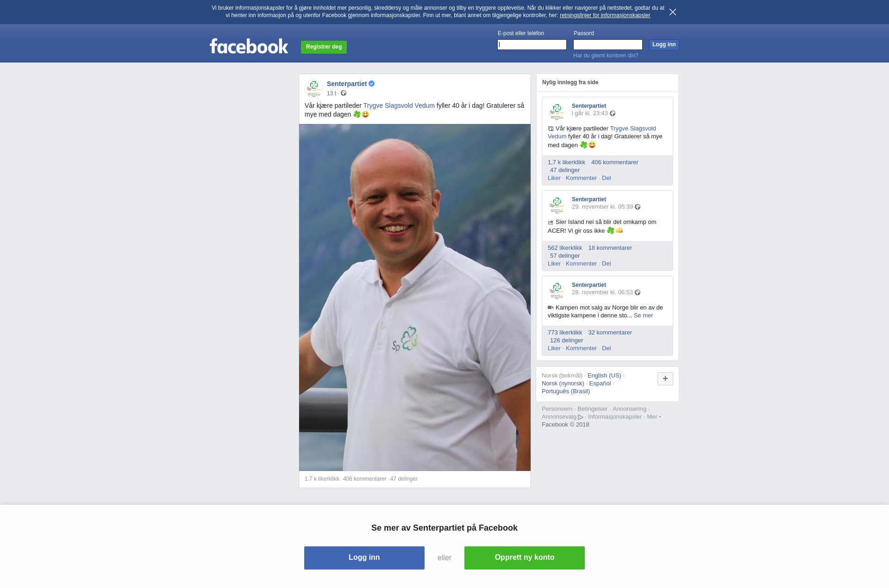Click the globe icon beside i går kl. 23:43
889x588 pixels.
coord(613,113)
